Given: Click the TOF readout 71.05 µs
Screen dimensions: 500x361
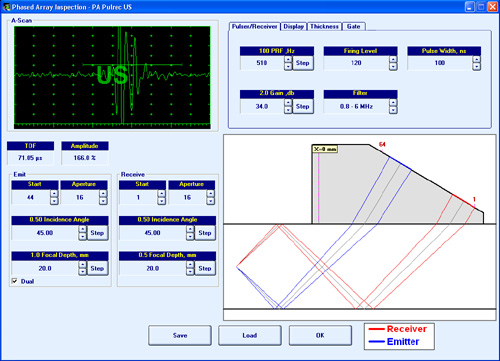Looking at the screenshot, I should pyautogui.click(x=30, y=158).
